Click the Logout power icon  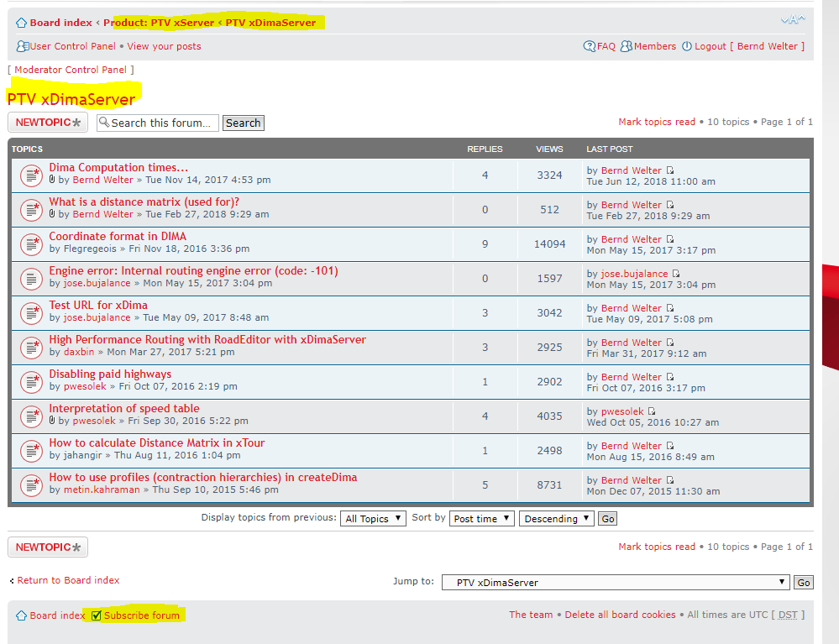[x=687, y=46]
